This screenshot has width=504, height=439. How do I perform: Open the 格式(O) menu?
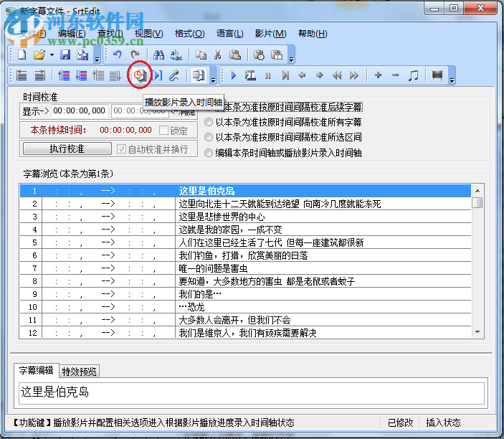click(189, 34)
